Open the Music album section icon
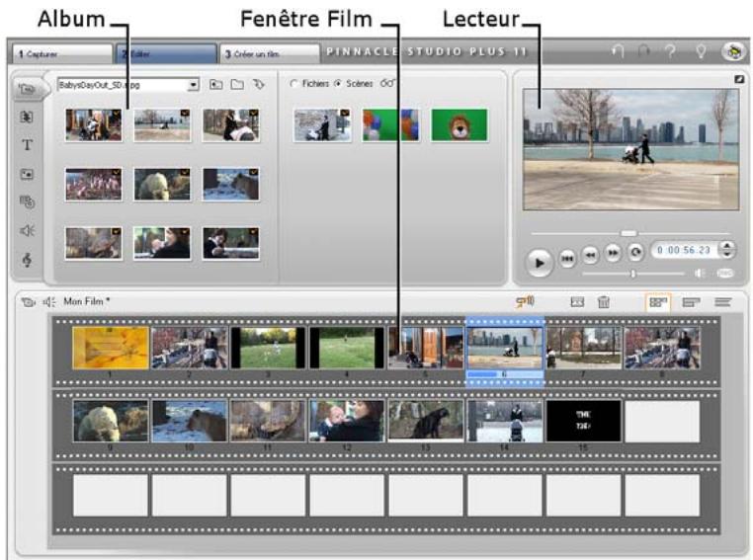Viewport: 753px width, 560px height. (x=27, y=260)
